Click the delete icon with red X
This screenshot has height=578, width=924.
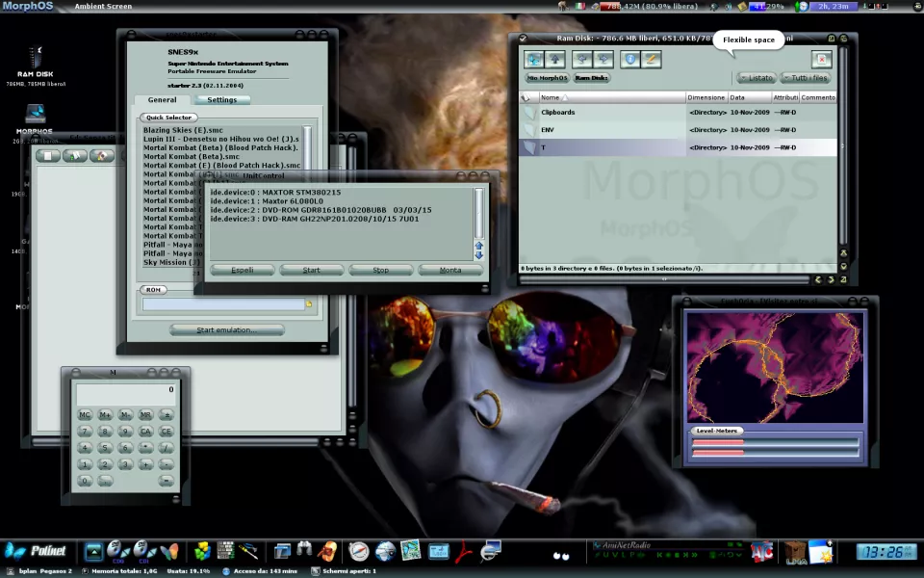click(x=820, y=60)
